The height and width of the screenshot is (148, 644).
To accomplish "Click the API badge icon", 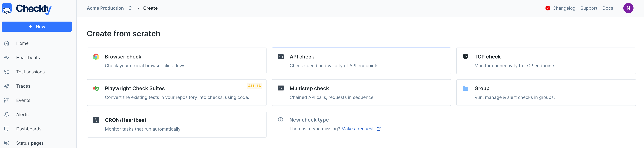I will point(281,57).
